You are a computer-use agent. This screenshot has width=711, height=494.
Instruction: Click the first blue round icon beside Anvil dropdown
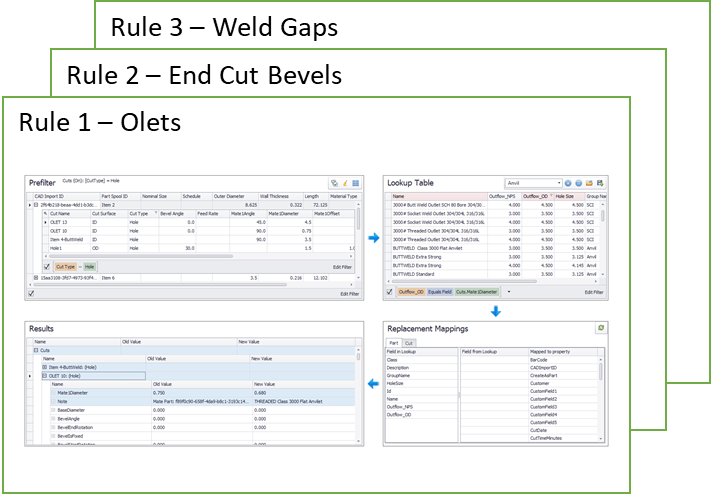(568, 183)
